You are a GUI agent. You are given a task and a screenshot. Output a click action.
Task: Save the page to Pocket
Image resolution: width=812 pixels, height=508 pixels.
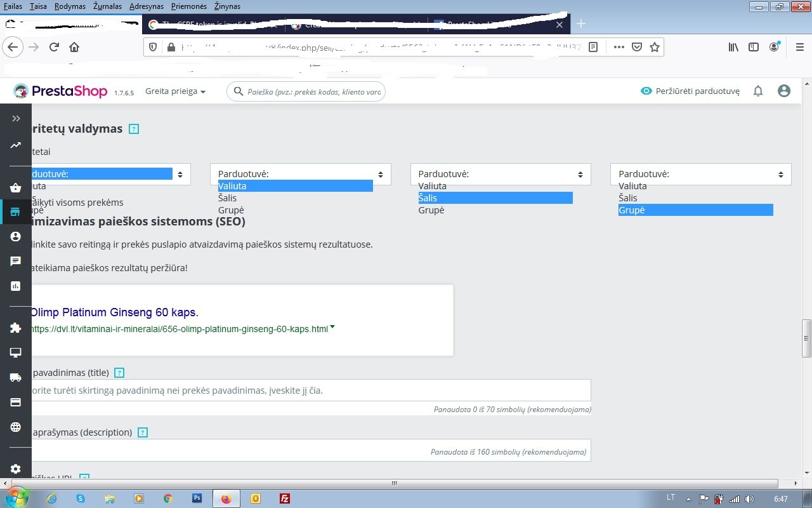[x=637, y=47]
